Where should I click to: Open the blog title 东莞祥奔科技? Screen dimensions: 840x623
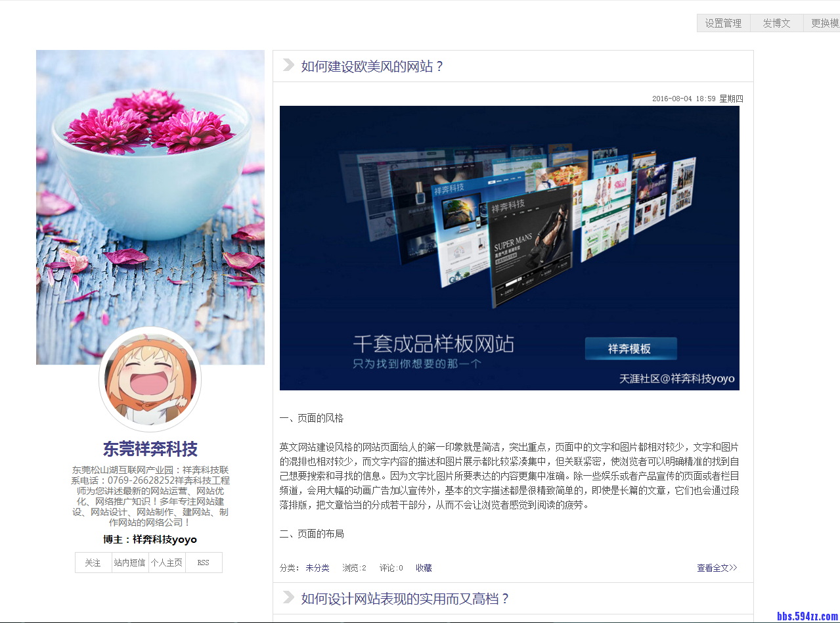(x=150, y=449)
